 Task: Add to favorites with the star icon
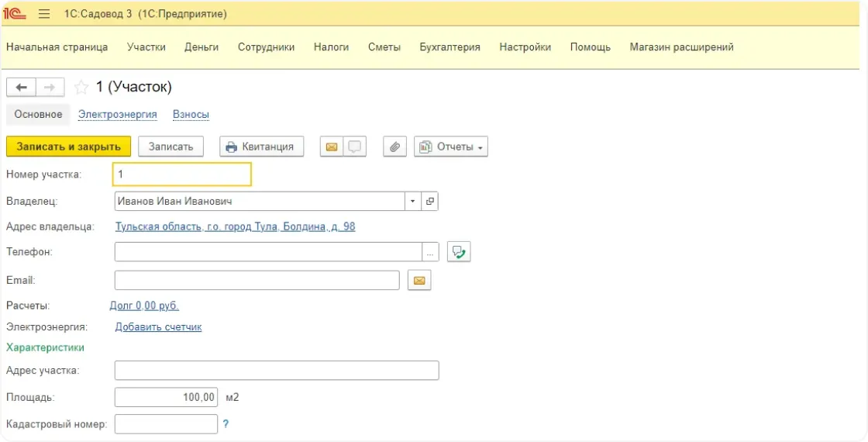81,87
